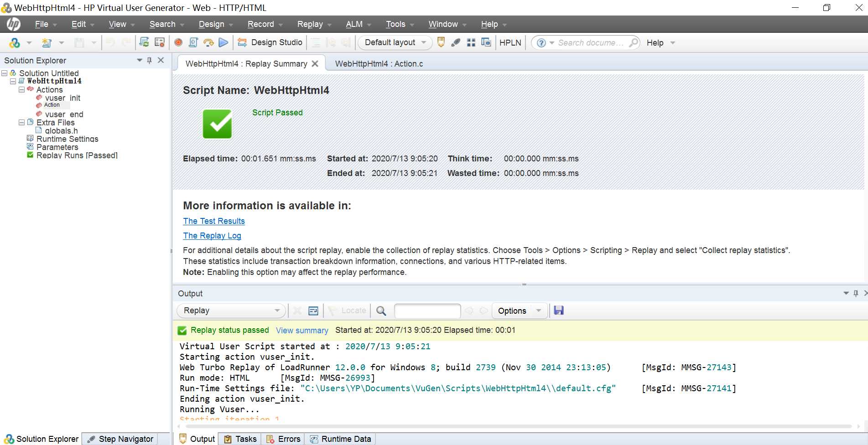
Task: Open Replay Runs [Passed] tree item
Action: pyautogui.click(x=77, y=155)
